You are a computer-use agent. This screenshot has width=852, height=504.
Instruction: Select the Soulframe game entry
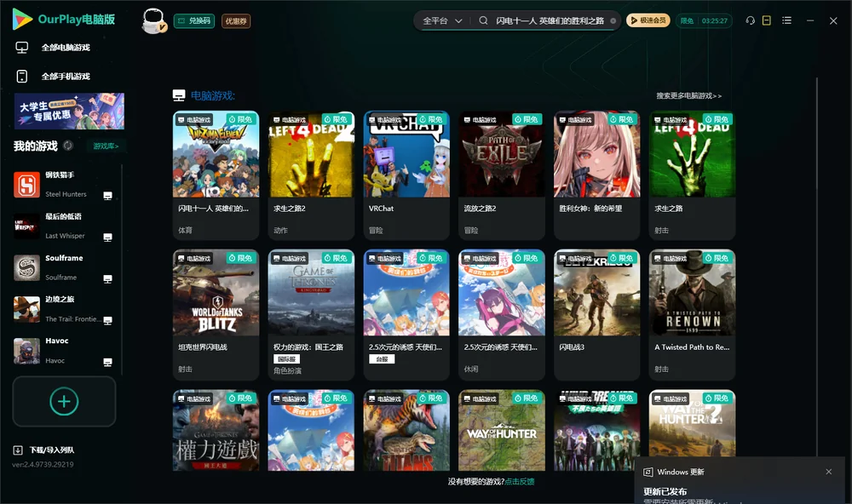click(x=64, y=267)
